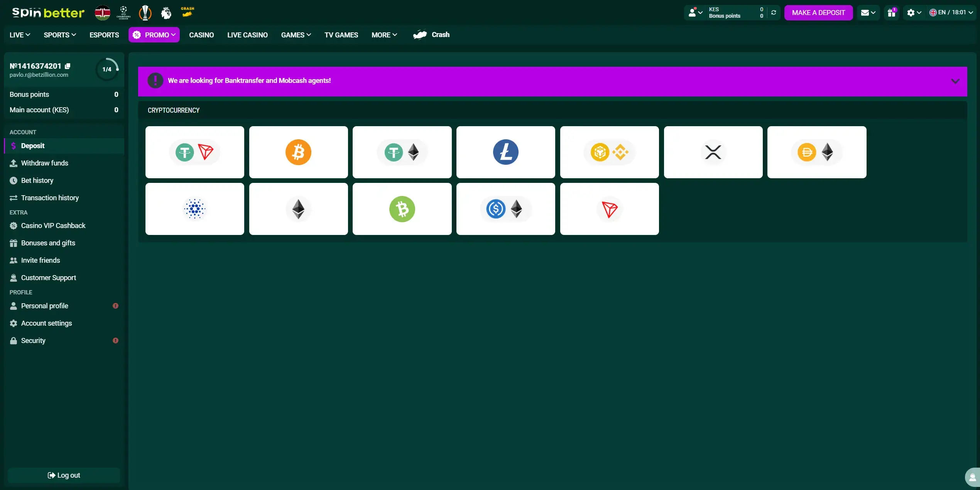Open the support chat bubble
Image resolution: width=980 pixels, height=490 pixels.
click(x=972, y=477)
